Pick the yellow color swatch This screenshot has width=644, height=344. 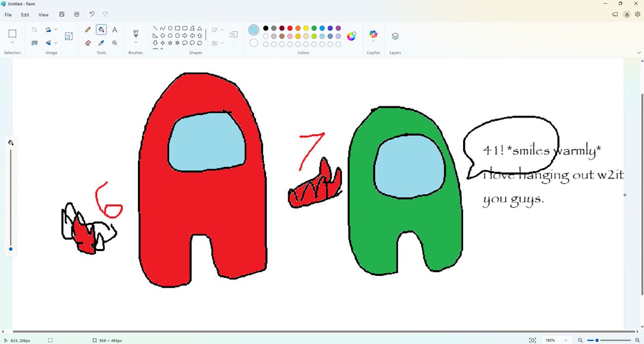pyautogui.click(x=306, y=28)
